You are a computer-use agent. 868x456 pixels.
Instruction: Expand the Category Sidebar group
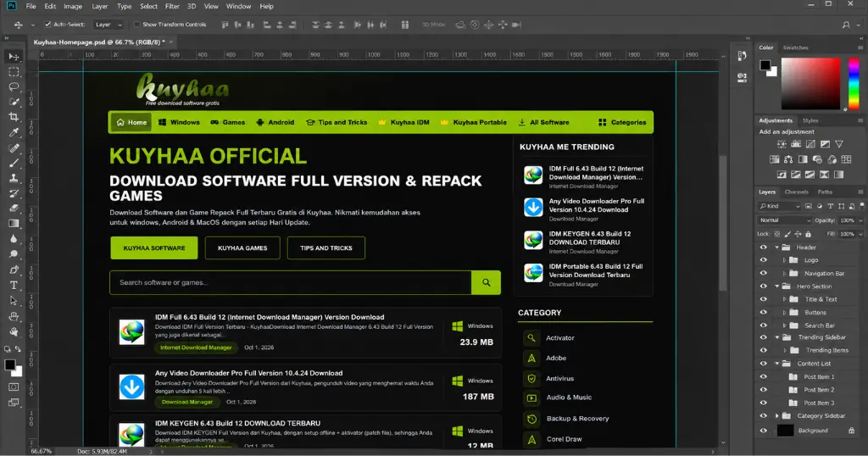coord(776,415)
